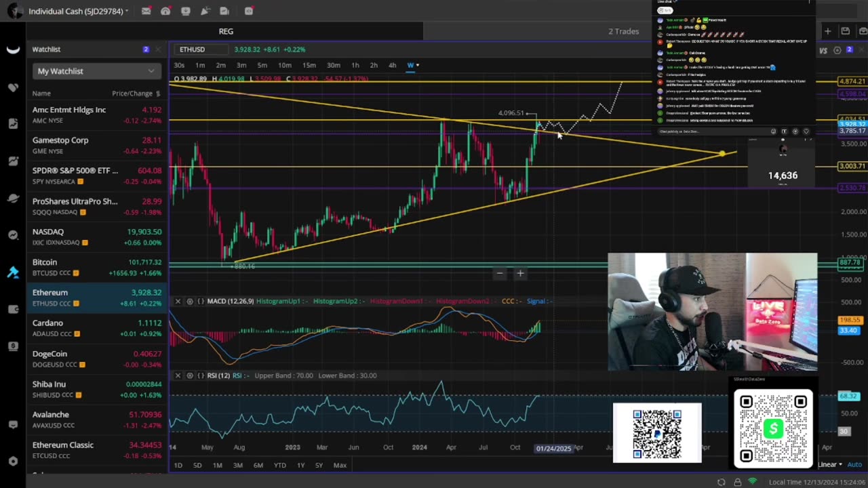Click the ETHUSD symbol input field
Image resolution: width=868 pixels, height=488 pixels.
tap(201, 49)
